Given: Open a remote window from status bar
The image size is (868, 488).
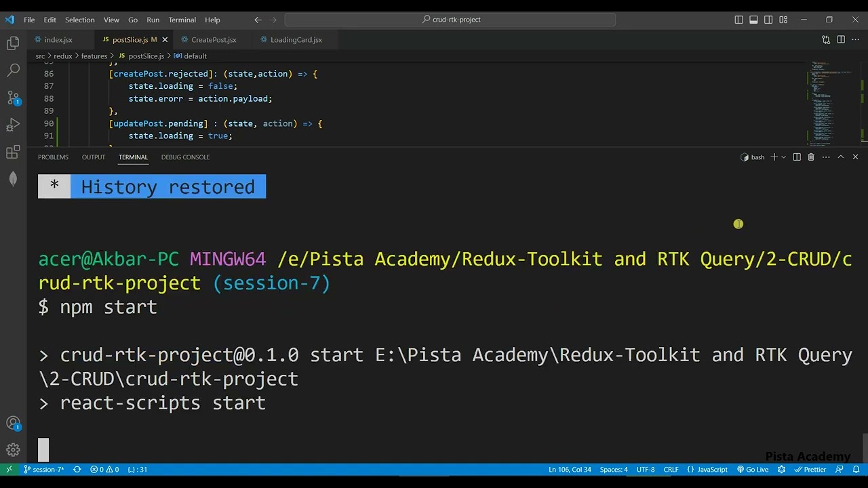Looking at the screenshot, I should coord(9,470).
